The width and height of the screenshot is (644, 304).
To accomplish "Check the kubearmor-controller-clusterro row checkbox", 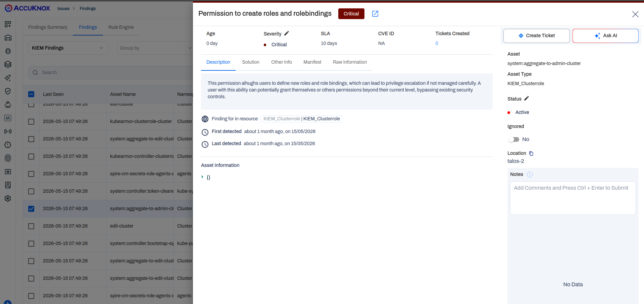I will pos(31,157).
